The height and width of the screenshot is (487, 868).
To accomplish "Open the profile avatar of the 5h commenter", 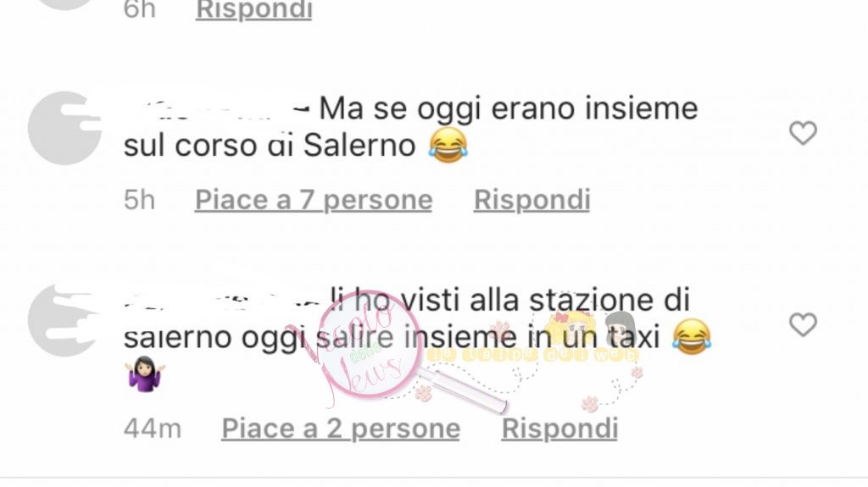I will (64, 128).
